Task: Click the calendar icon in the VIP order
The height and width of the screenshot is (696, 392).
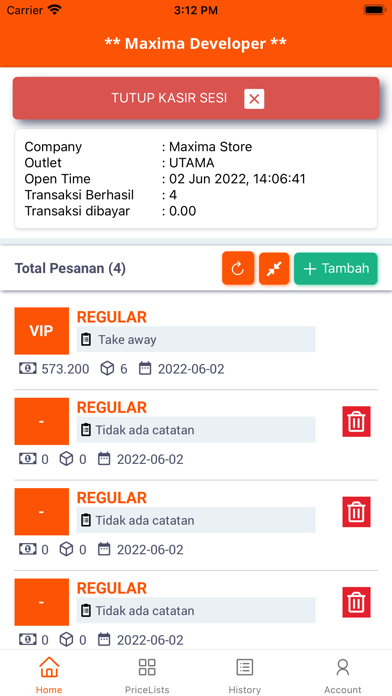Action: pyautogui.click(x=145, y=368)
